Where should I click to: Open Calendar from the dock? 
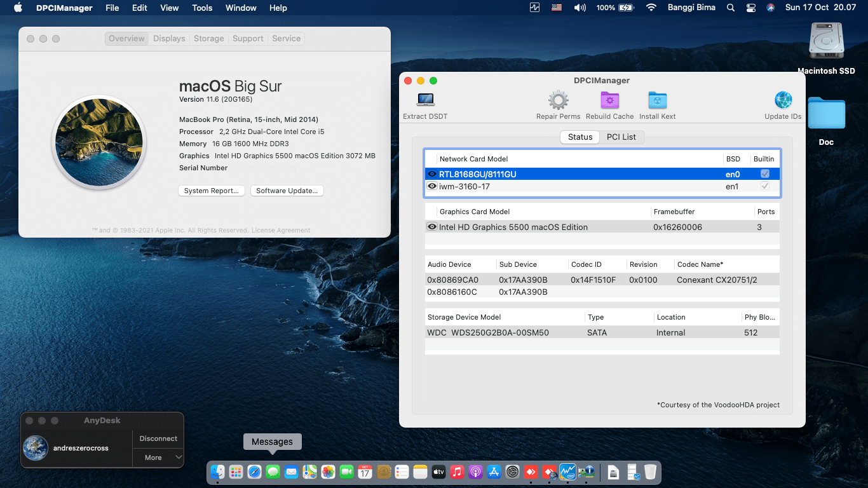click(x=365, y=472)
